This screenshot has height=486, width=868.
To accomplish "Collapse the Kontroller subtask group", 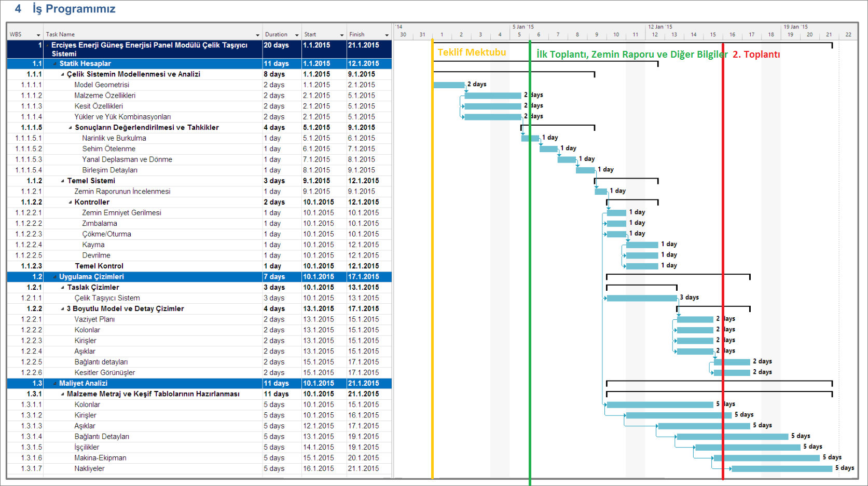I will (x=71, y=203).
